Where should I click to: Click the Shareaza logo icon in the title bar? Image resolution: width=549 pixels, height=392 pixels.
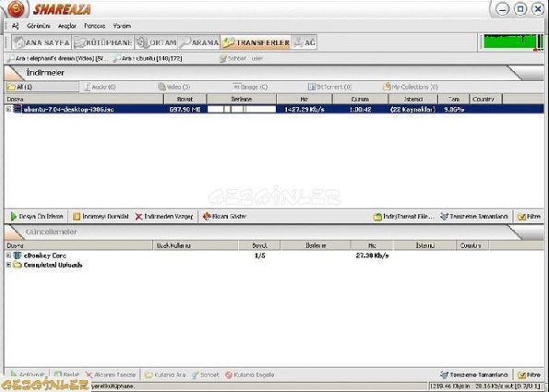pos(16,8)
